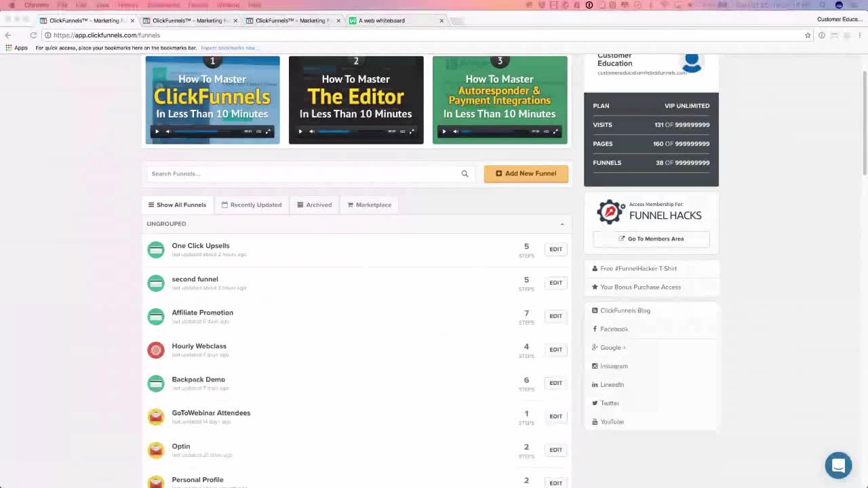Edit One Click Upsells funnel
This screenshot has height=488, width=868.
[x=555, y=249]
